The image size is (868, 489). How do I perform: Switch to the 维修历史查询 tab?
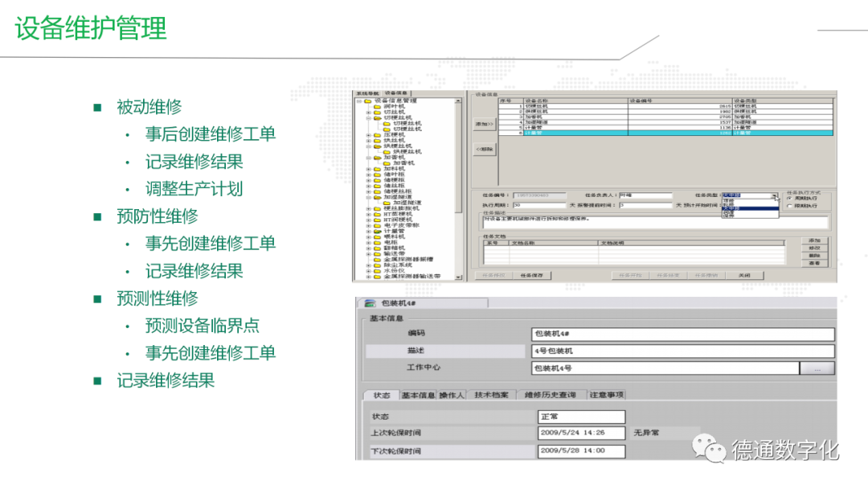[x=550, y=395]
